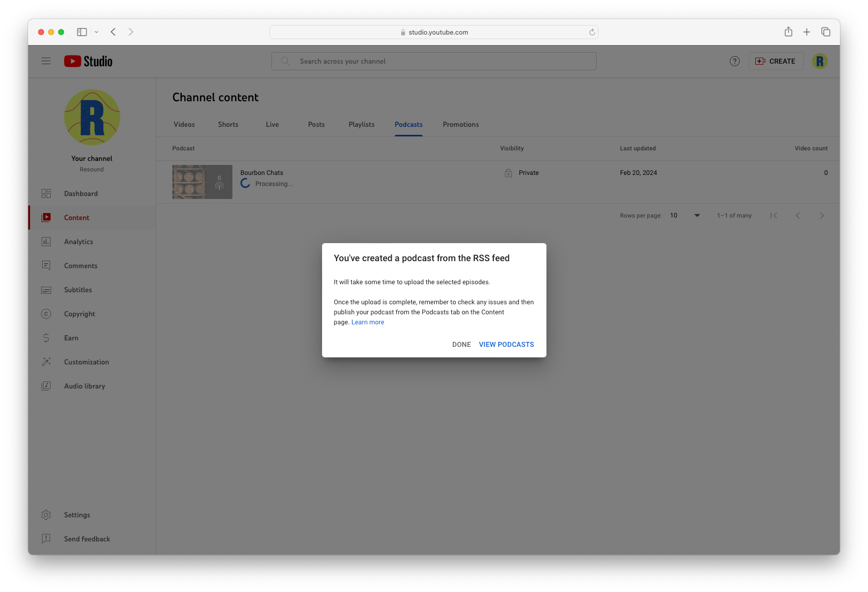Open the Comments sidebar icon
The height and width of the screenshot is (592, 868).
point(46,266)
